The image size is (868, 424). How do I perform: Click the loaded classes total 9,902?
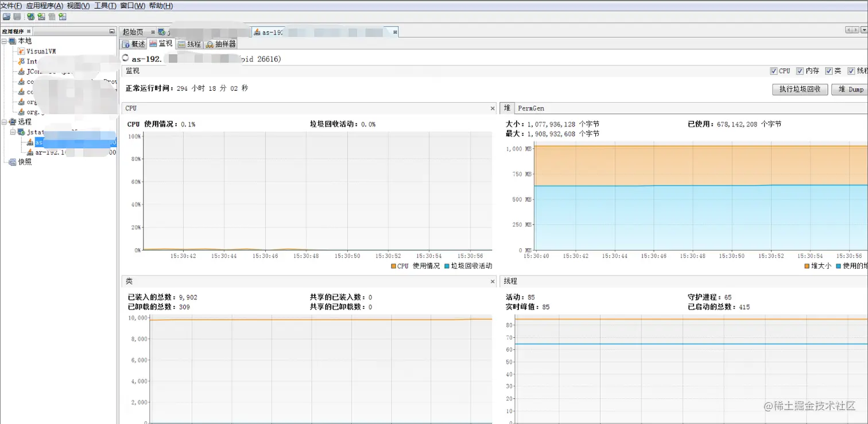pyautogui.click(x=188, y=297)
